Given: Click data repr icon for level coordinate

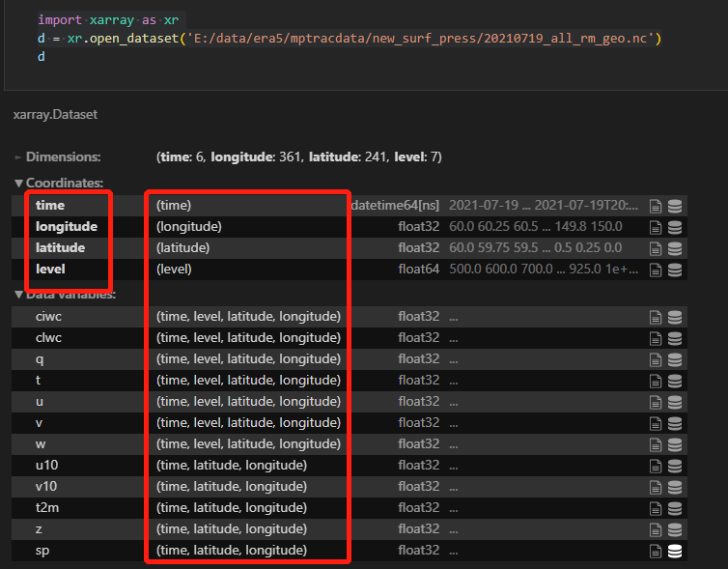Looking at the screenshot, I should click(674, 270).
